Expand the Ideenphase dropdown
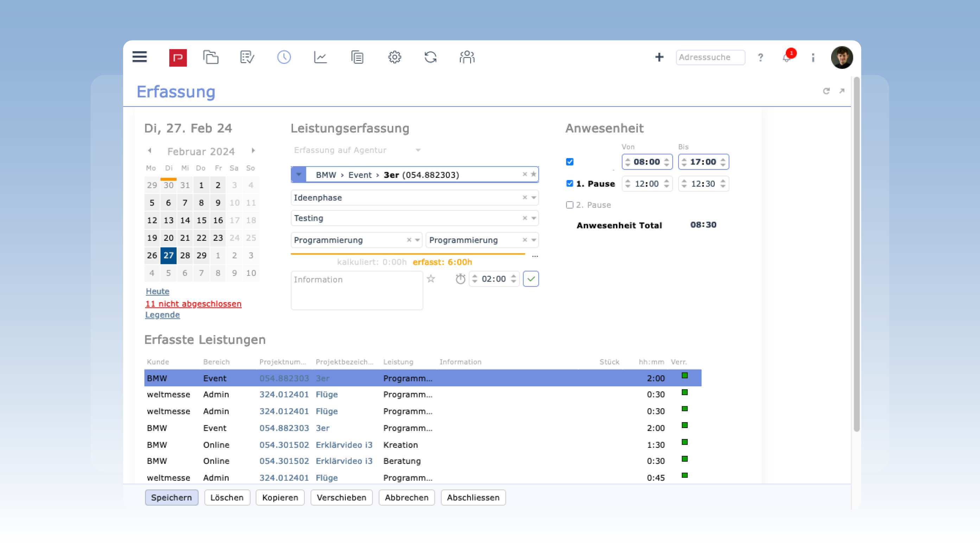Viewport: 980px width, 550px height. [x=534, y=198]
